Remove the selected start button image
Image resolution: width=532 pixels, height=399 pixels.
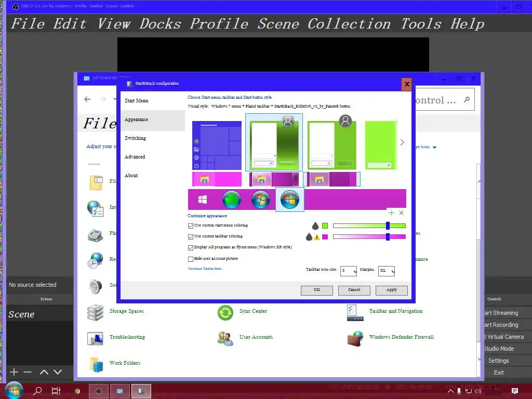click(402, 212)
